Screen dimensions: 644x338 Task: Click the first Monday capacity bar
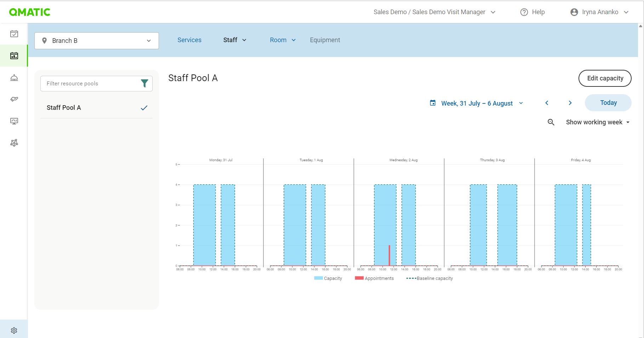tap(205, 225)
